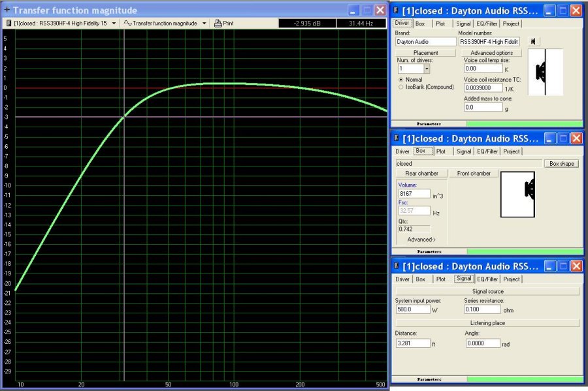Viewport: 588px width, 391px height.
Task: Click Parameters progress bar in bottom window
Action: pos(525,379)
